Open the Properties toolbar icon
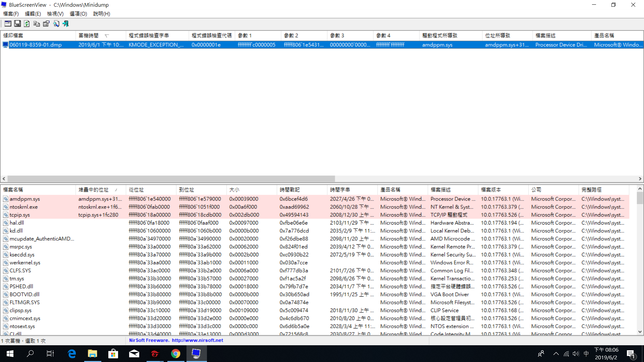This screenshot has height=362, width=644. point(46,23)
